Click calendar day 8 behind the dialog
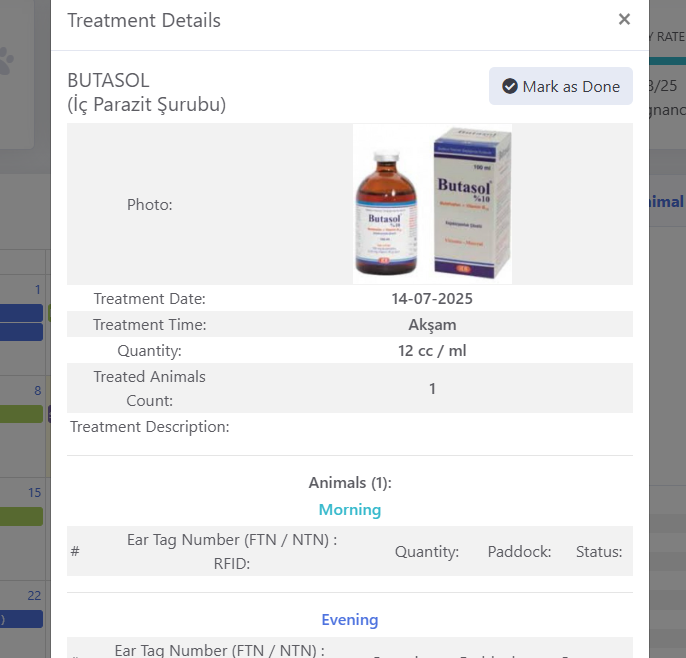 (38, 391)
